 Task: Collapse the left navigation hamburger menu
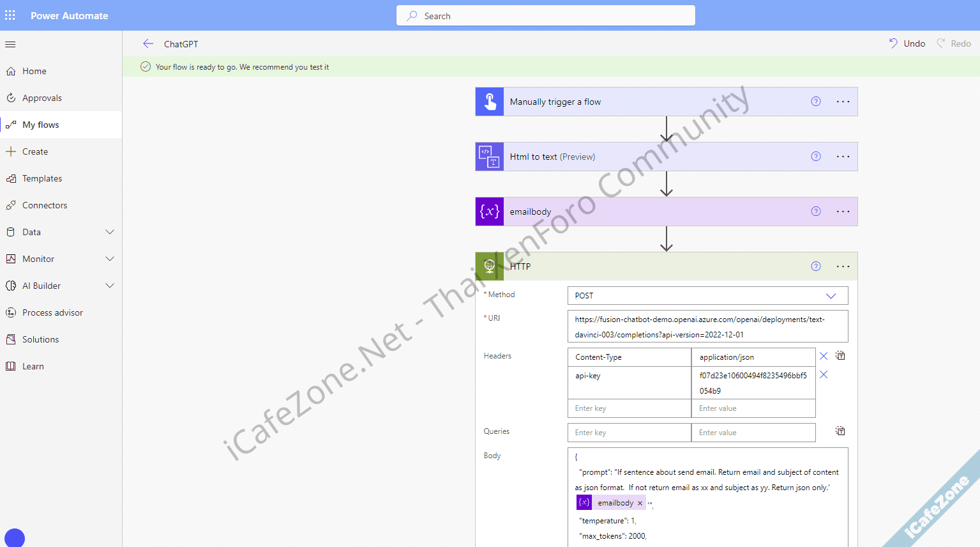coord(10,44)
